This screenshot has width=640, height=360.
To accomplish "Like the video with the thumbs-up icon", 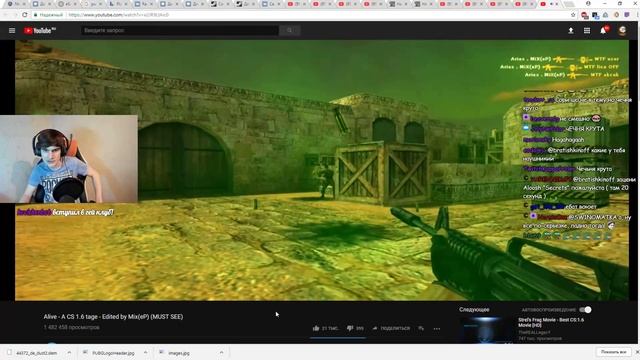I will coord(316,328).
